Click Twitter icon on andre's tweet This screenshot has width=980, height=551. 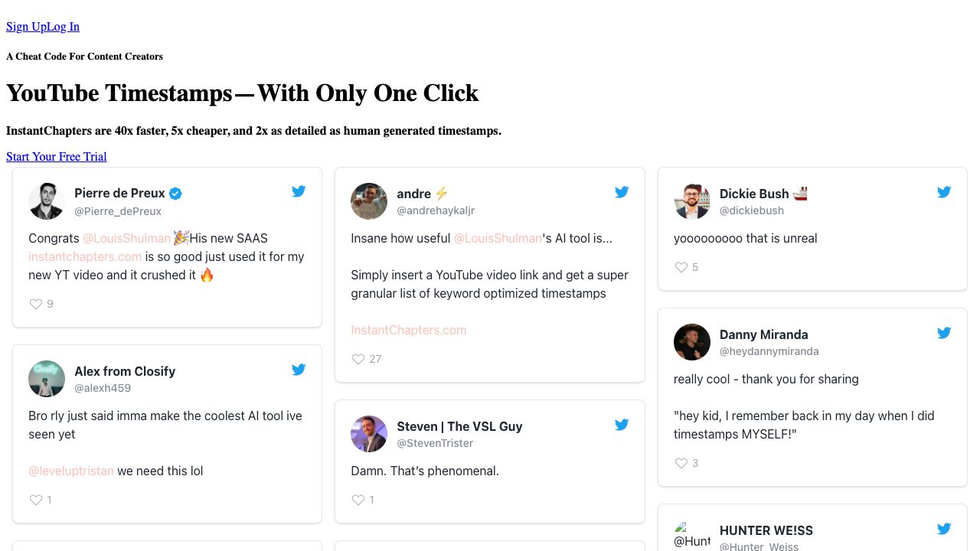[x=622, y=192]
